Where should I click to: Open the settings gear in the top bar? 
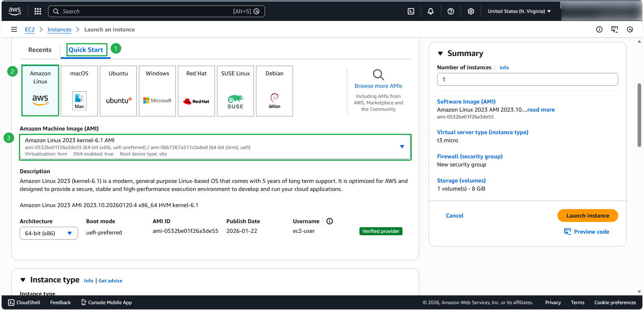471,11
